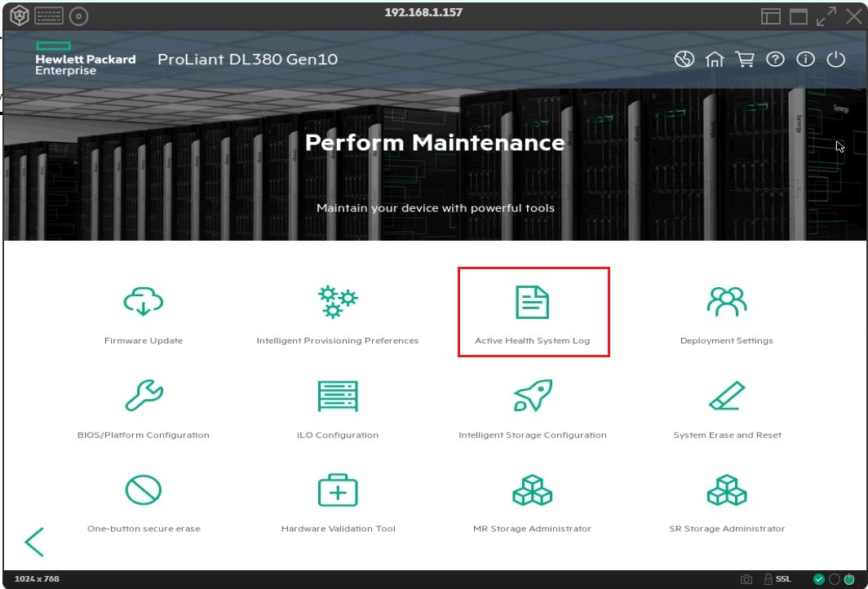Click the hexagon console menu icon

[20, 16]
